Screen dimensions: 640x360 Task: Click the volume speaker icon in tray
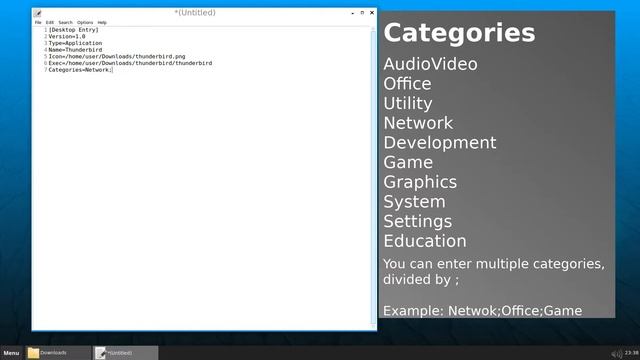(616, 354)
